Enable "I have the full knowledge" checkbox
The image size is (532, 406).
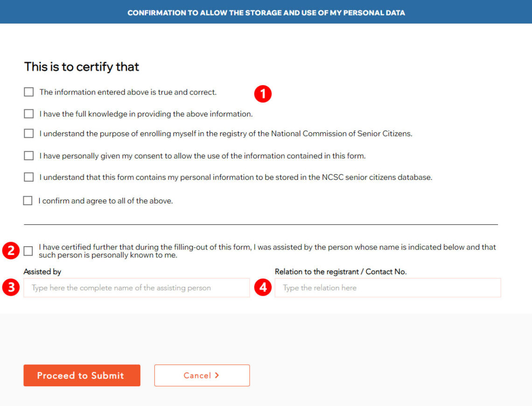pos(28,113)
